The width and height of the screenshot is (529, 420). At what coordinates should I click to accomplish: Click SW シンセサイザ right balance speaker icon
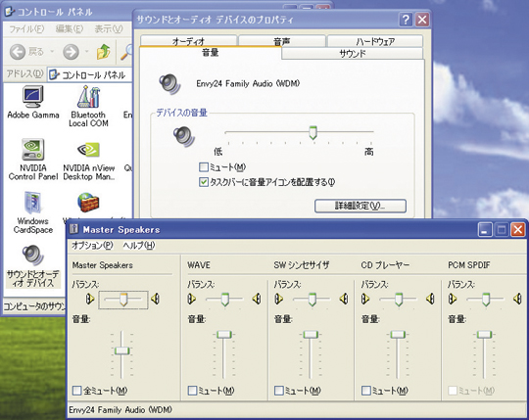344,299
